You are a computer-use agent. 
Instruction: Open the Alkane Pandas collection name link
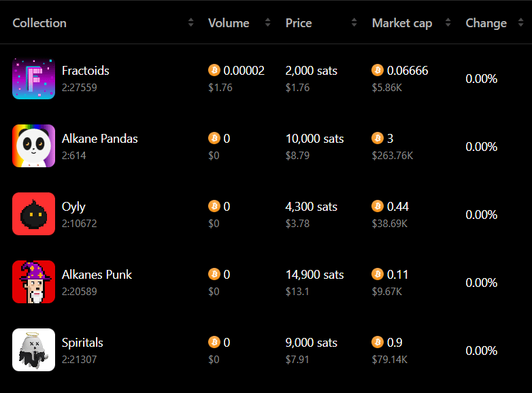click(x=100, y=139)
